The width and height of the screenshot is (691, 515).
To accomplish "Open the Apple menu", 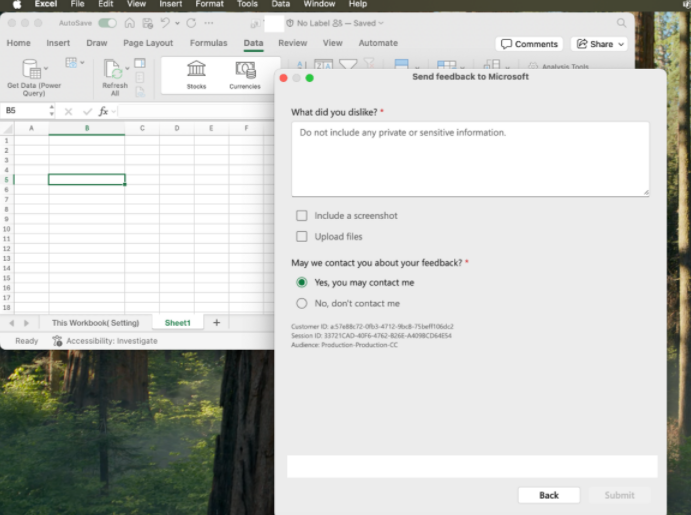I will (x=17, y=4).
